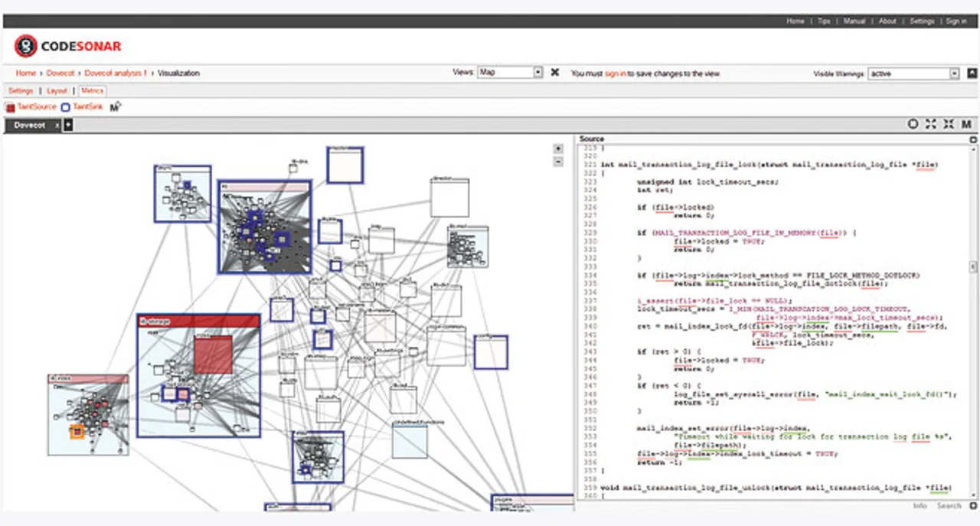
Task: Click the circle layout icon in toolbar
Action: tap(913, 124)
